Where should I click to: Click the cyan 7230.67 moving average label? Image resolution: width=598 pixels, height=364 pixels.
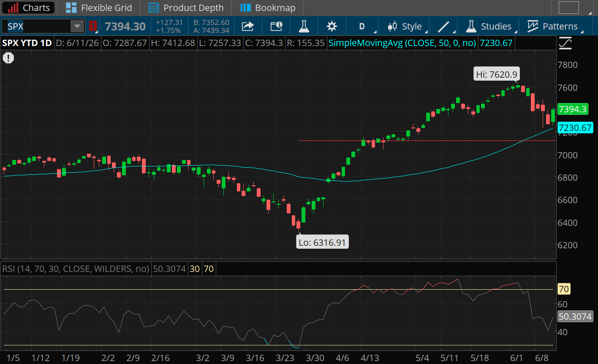[576, 128]
